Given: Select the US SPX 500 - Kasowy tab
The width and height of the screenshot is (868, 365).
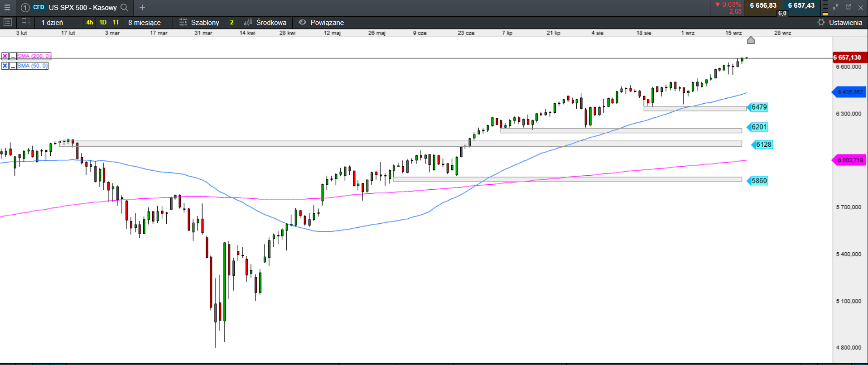Looking at the screenshot, I should [82, 7].
